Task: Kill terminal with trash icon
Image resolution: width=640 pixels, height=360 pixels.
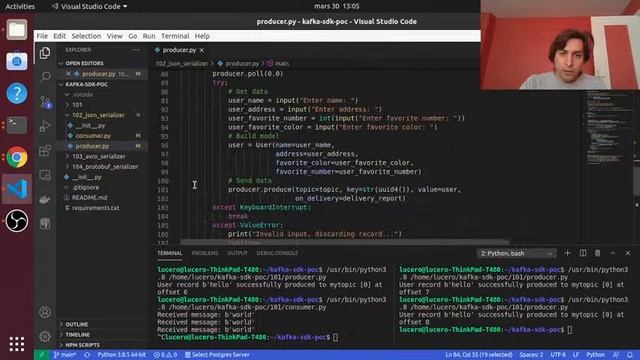Action: [x=598, y=253]
